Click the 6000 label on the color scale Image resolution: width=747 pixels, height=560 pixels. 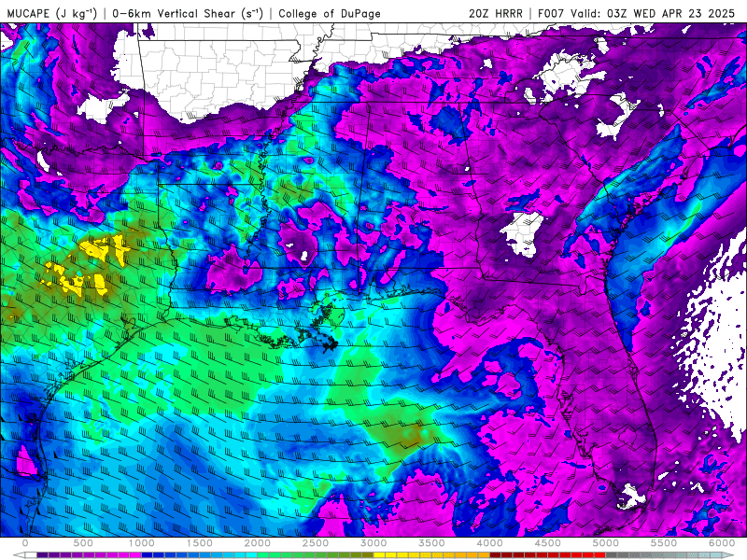[722, 543]
